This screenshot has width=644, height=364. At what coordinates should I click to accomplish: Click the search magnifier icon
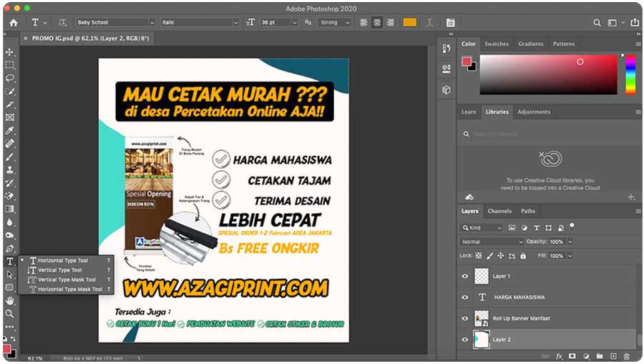(597, 23)
